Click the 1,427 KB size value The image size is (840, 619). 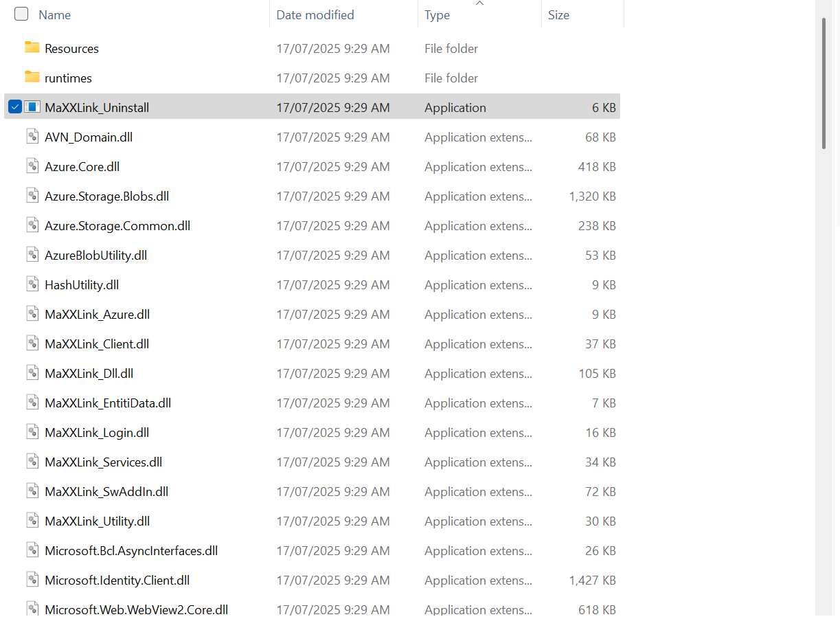(592, 581)
